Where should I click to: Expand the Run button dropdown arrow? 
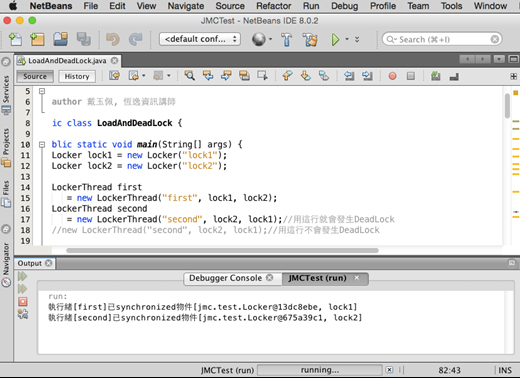(347, 39)
